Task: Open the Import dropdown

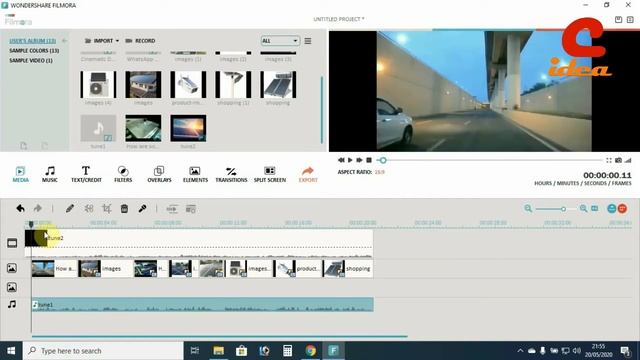Action: click(x=102, y=41)
